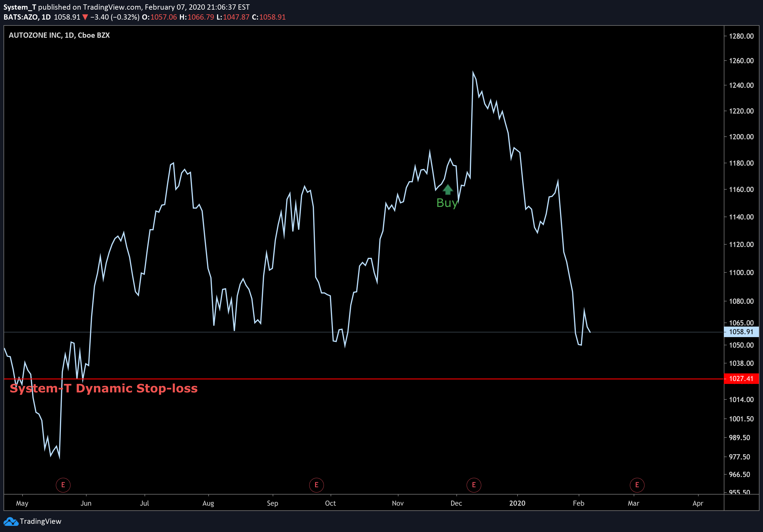Image resolution: width=763 pixels, height=532 pixels.
Task: Click the 1220.00 price axis label
Action: 741,111
